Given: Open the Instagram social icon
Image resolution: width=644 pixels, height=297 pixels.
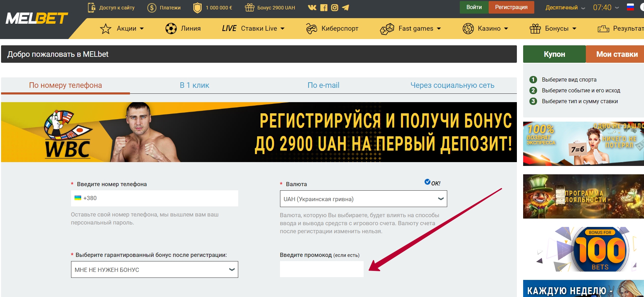Looking at the screenshot, I should tap(335, 7).
